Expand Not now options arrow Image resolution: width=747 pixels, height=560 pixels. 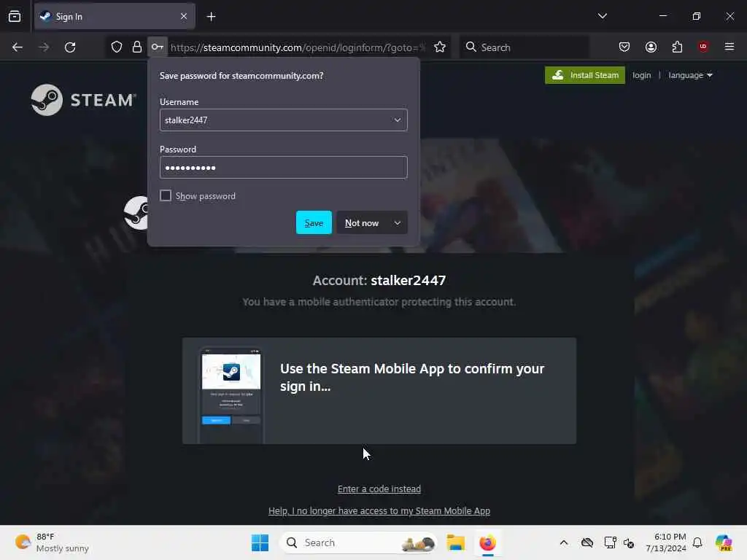[x=398, y=222]
